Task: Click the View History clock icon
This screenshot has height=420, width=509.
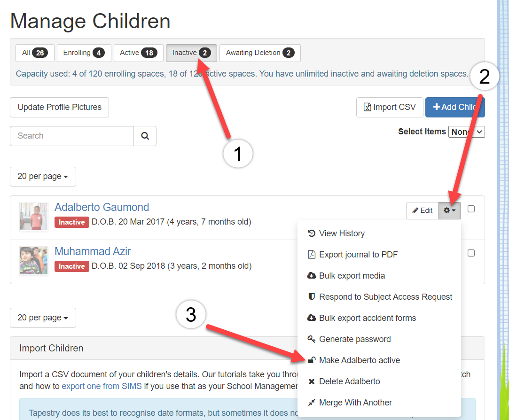Action: (x=311, y=233)
